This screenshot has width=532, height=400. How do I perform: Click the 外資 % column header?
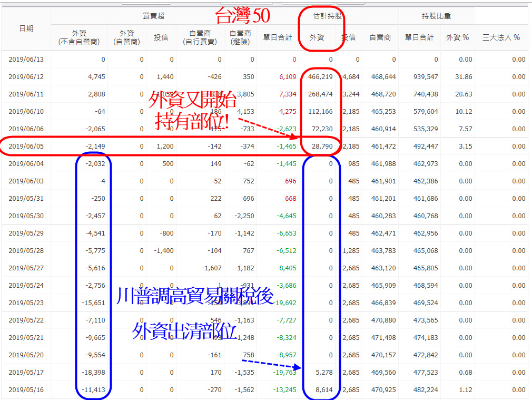(457, 37)
